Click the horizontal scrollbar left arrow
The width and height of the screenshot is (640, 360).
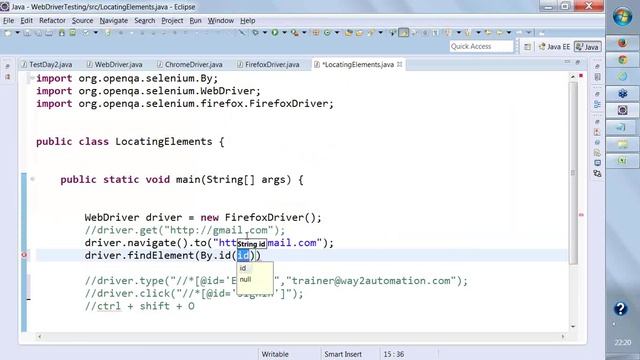pos(40,337)
